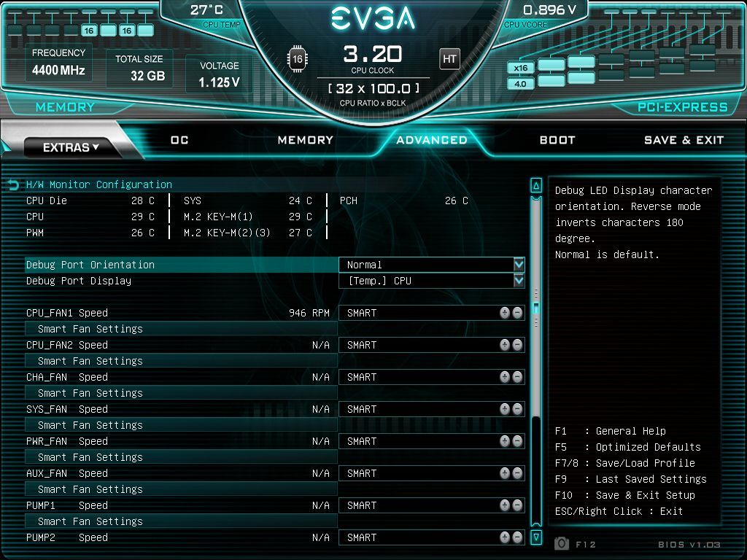Click plus button on AUX_FAN row
747x560 pixels.
505,473
